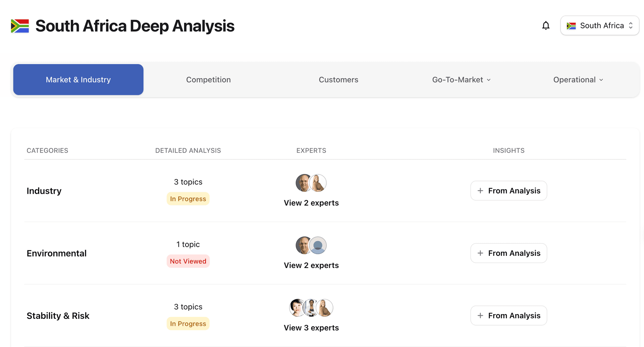644x347 pixels.
Task: Click the In Progress badge for Industry
Action: coord(188,199)
